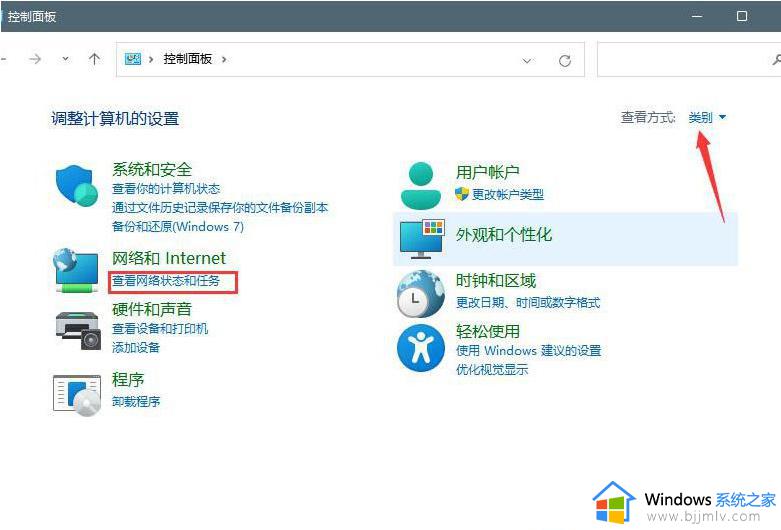
Task: Open 备份和还原(Windows 7) link
Action: (x=178, y=227)
